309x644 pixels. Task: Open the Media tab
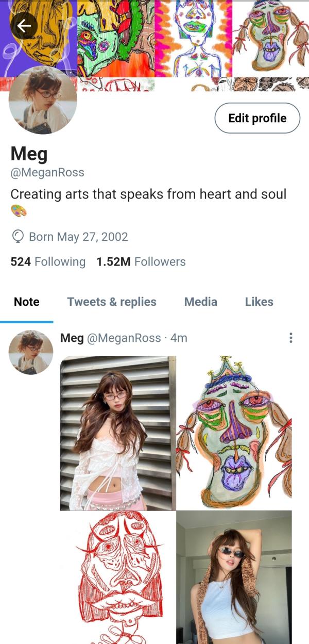201,302
